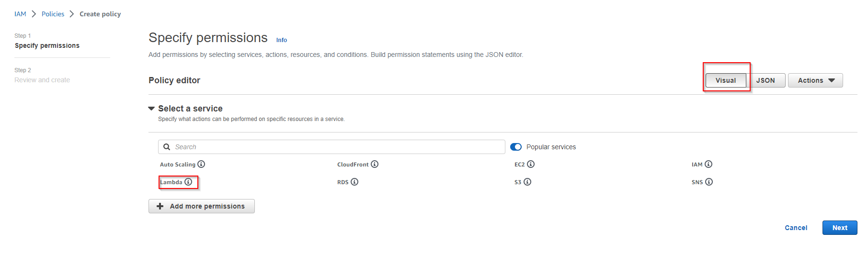868x254 pixels.
Task: Click the info icon next to RDS
Action: pos(354,182)
